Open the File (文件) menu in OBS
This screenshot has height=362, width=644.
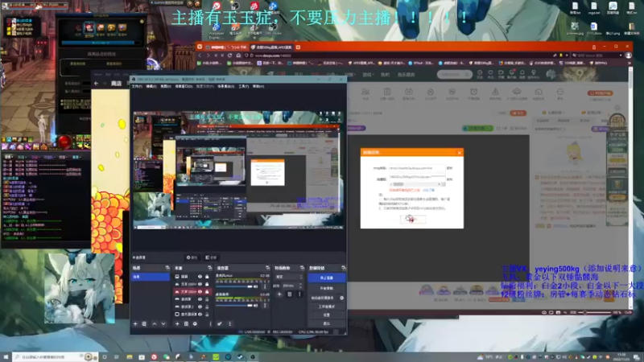136,87
